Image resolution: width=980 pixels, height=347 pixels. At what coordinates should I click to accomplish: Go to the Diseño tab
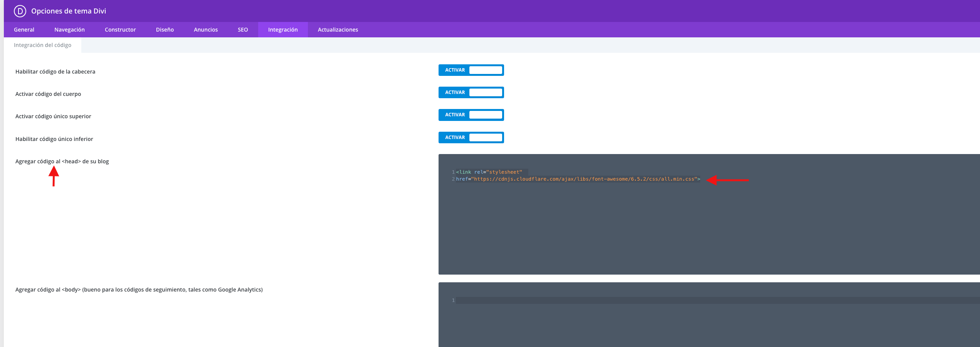[165, 30]
